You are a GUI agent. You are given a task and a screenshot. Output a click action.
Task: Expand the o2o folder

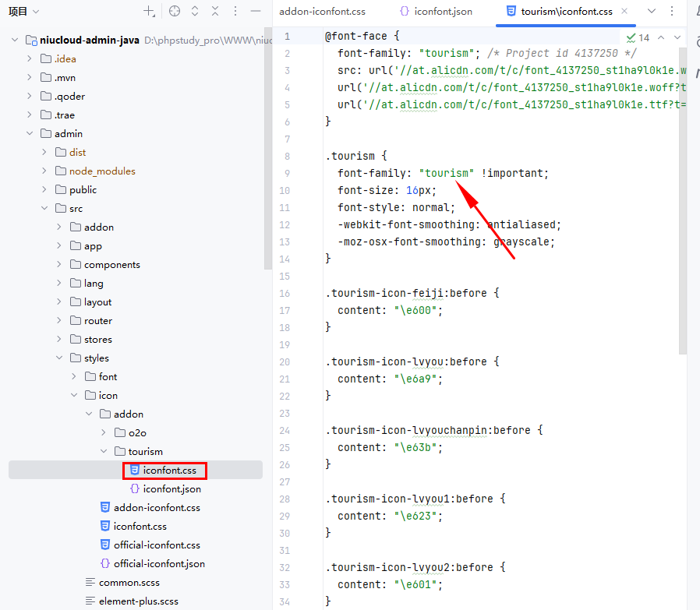click(x=104, y=432)
